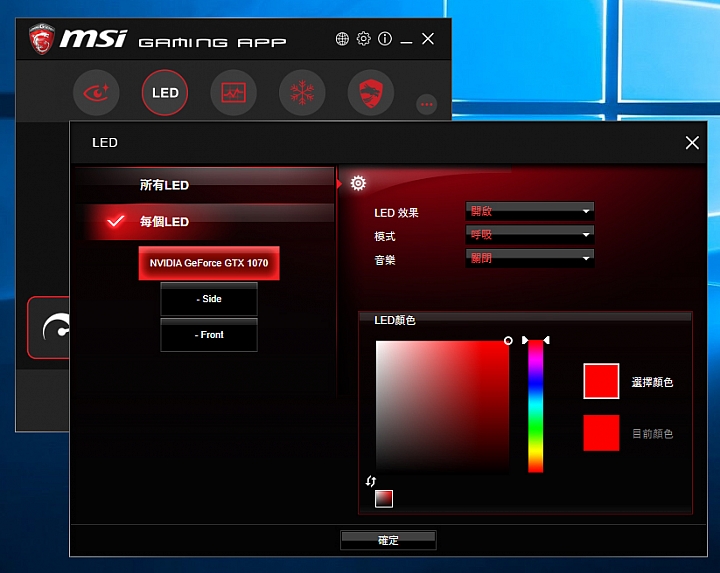Select the 所有LED option
The height and width of the screenshot is (573, 720).
coord(205,185)
